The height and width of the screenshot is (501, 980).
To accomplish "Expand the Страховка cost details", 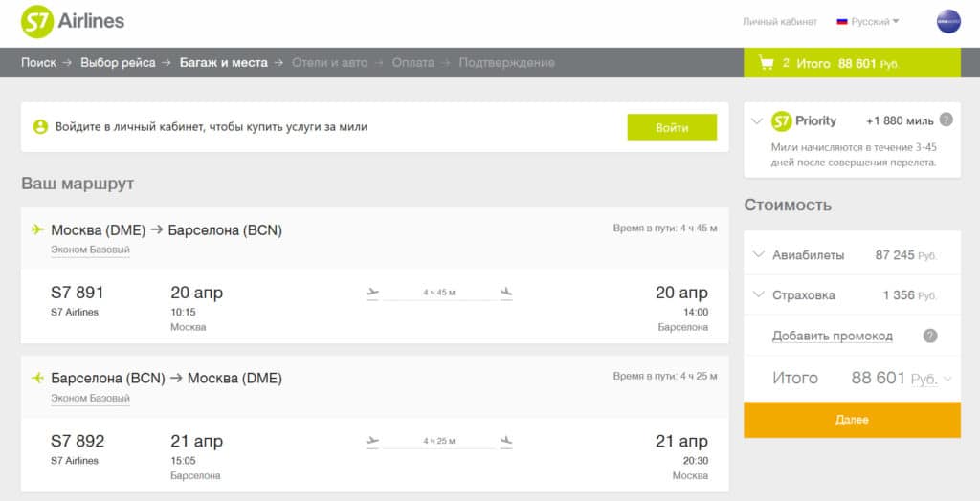I will point(759,294).
